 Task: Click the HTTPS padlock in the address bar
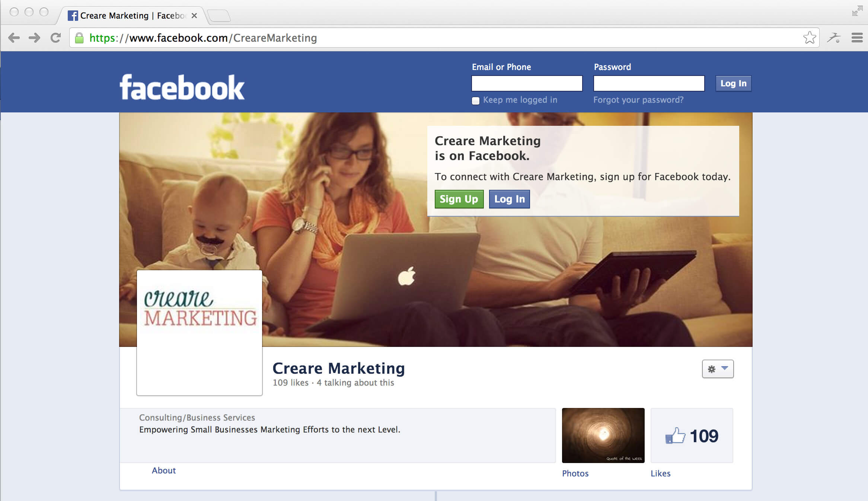click(x=79, y=38)
